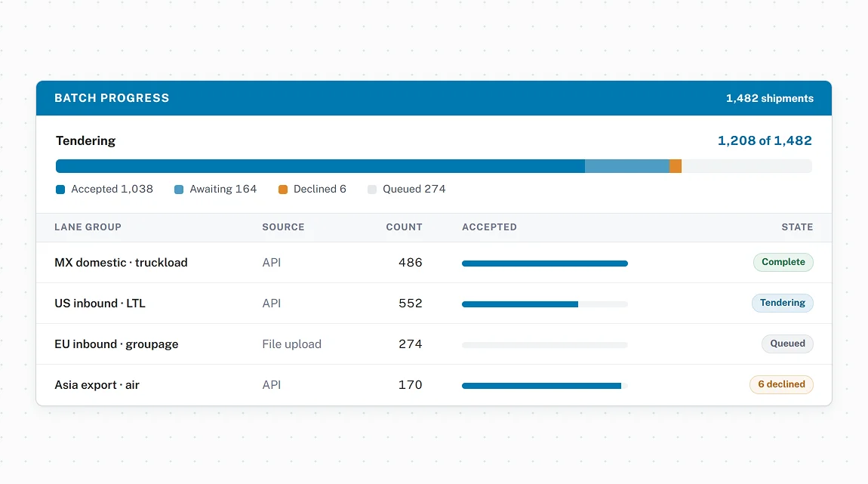Click the Declined 6 legend label

(x=320, y=190)
